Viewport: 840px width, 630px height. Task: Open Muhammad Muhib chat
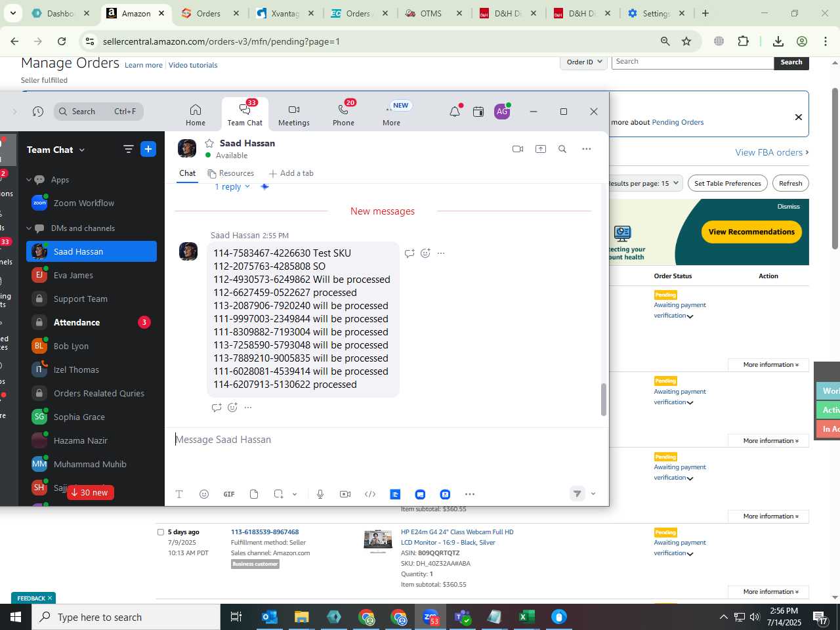coord(91,465)
